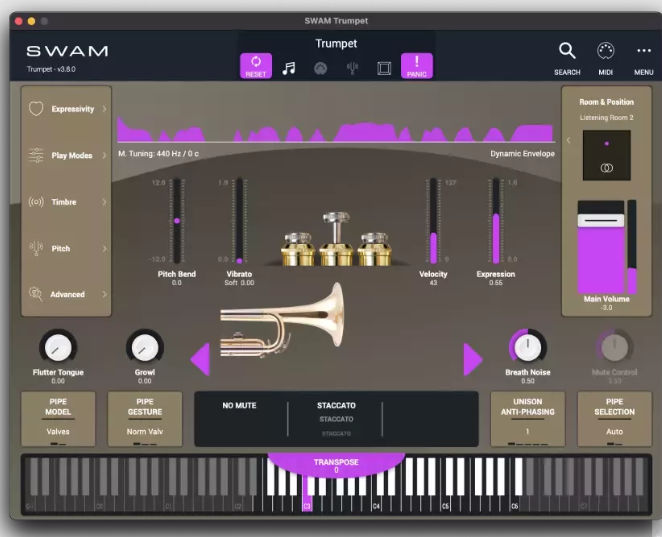Click M. Tuning 440 Hz text
This screenshot has height=537, width=662.
158,154
